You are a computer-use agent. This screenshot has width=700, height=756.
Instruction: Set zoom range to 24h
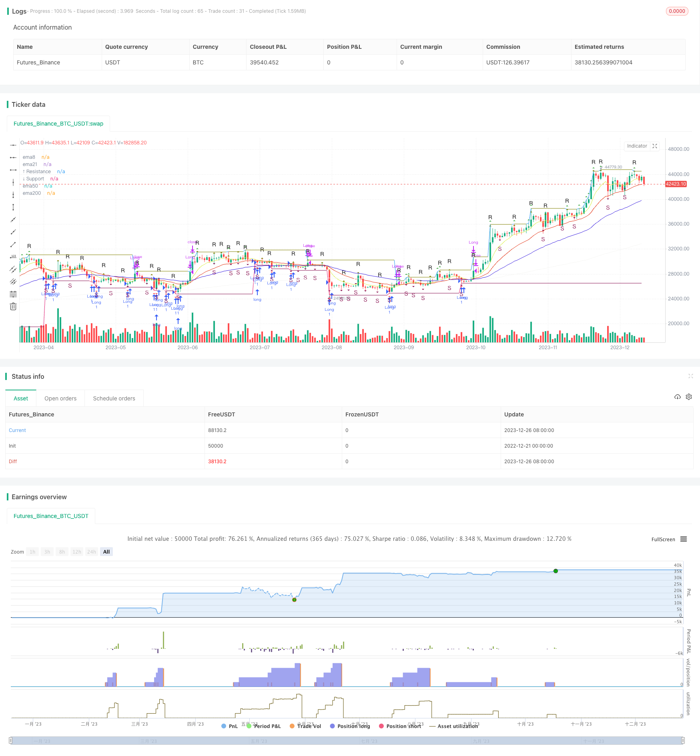click(91, 552)
